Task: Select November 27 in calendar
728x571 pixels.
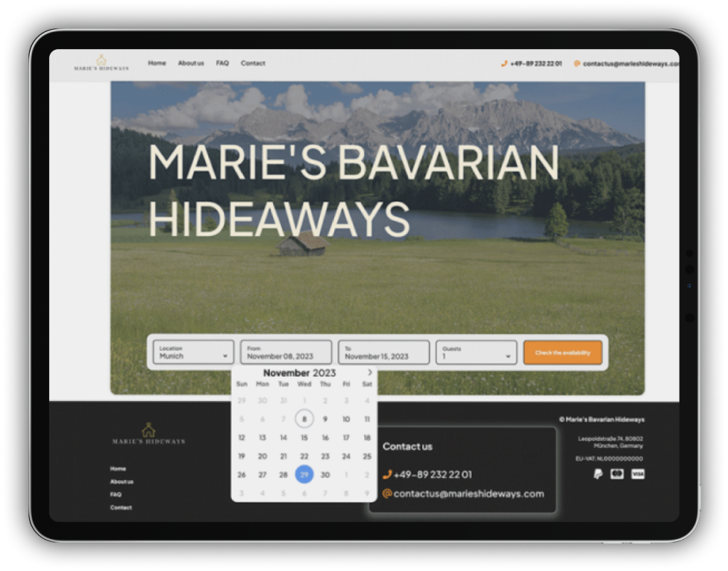Action: (x=262, y=474)
